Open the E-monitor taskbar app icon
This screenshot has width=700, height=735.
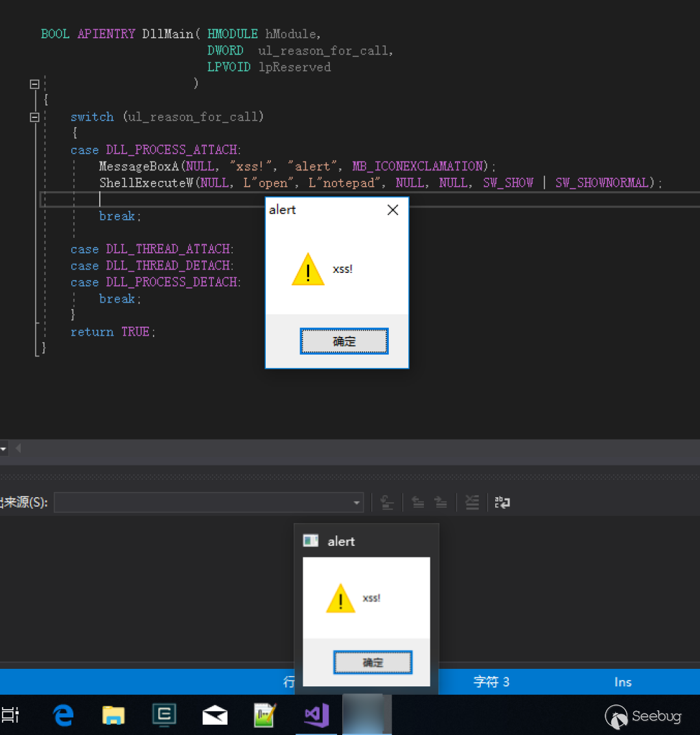[x=164, y=716]
